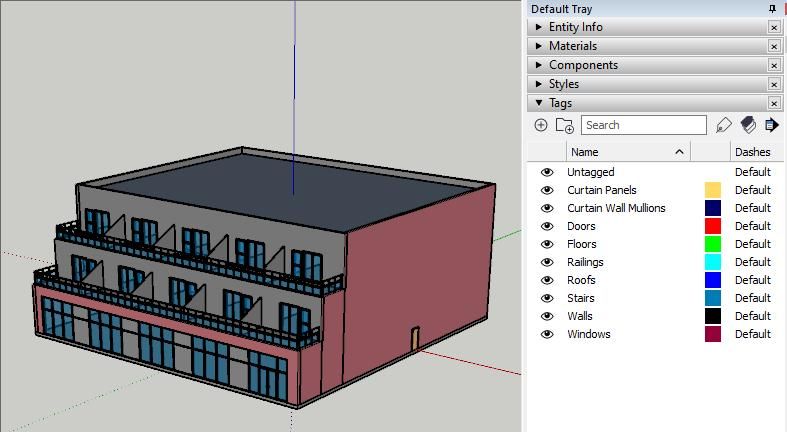The height and width of the screenshot is (432, 787).
Task: Open Walls black color swatch
Action: [x=713, y=316]
